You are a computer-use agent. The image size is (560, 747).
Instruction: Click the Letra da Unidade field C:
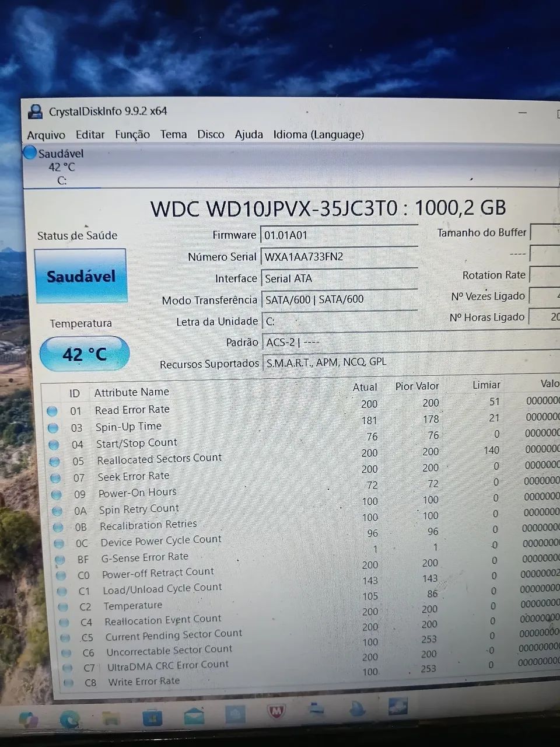click(x=339, y=321)
